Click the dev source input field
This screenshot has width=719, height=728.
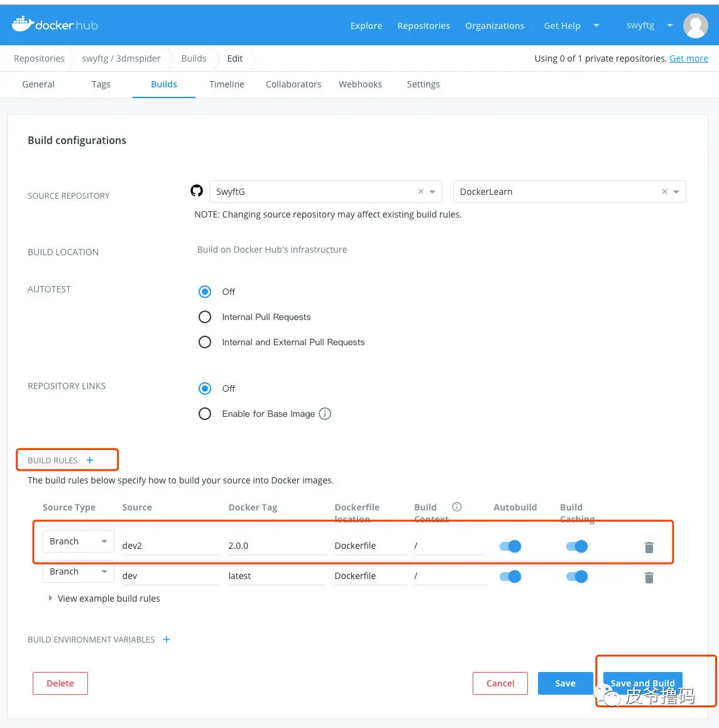(x=172, y=576)
